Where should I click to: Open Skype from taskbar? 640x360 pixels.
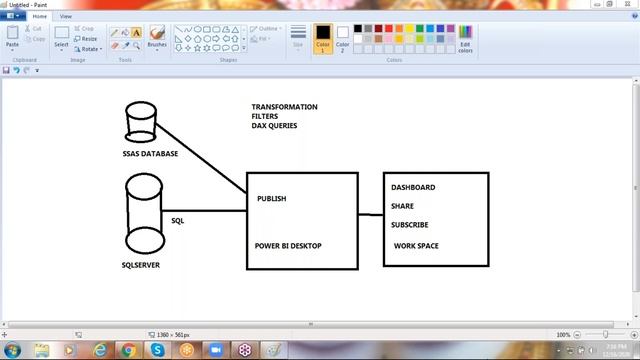[x=158, y=350]
